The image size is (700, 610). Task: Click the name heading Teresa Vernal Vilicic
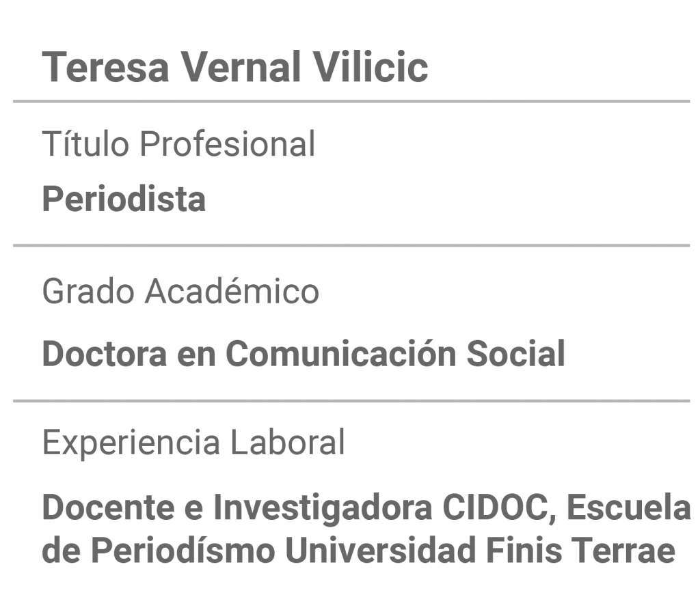235,67
